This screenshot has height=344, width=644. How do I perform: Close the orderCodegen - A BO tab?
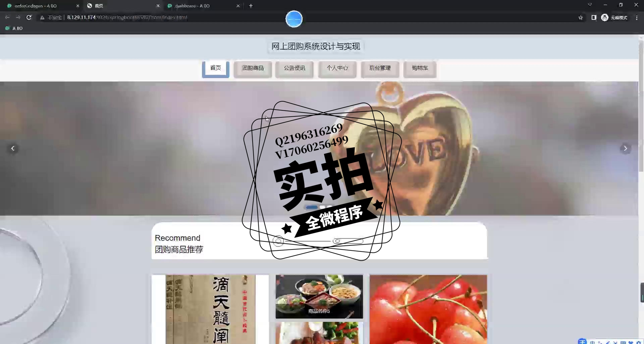[78, 6]
